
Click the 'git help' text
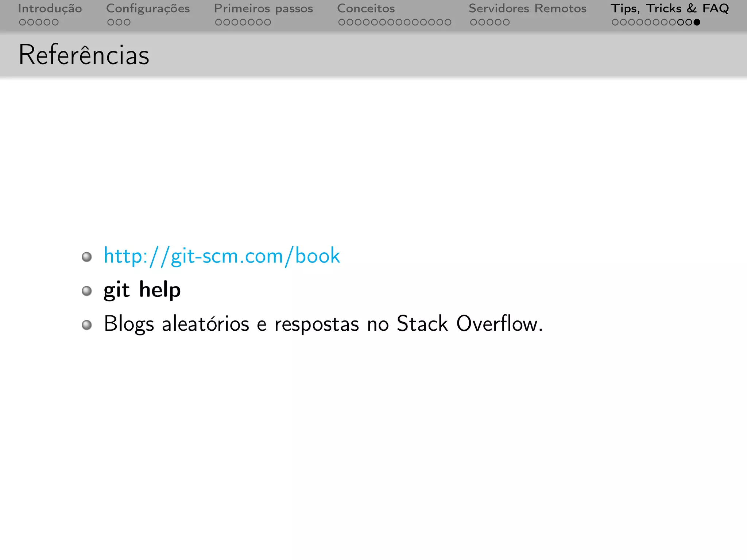pos(142,290)
